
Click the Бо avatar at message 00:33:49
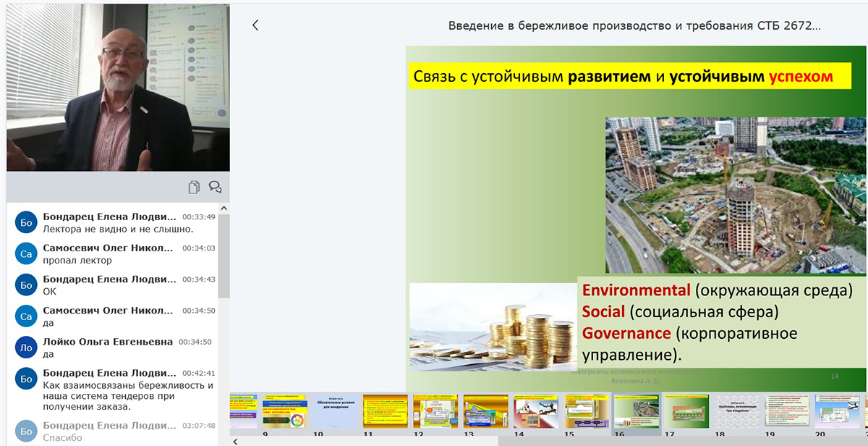click(27, 222)
